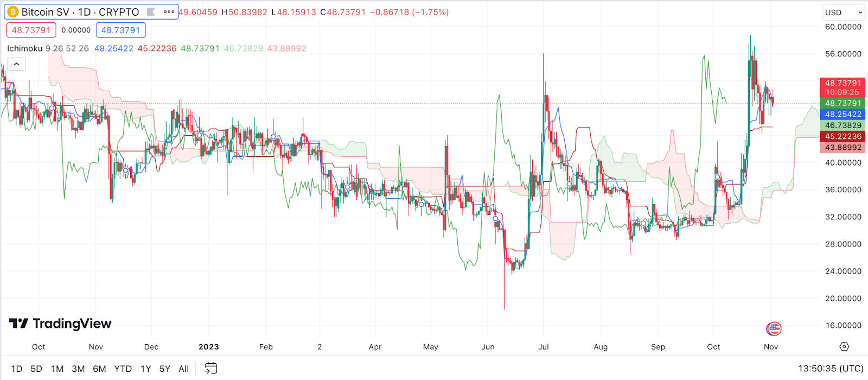The image size is (868, 380).
Task: Click the 2023 label on time axis
Action: [209, 346]
